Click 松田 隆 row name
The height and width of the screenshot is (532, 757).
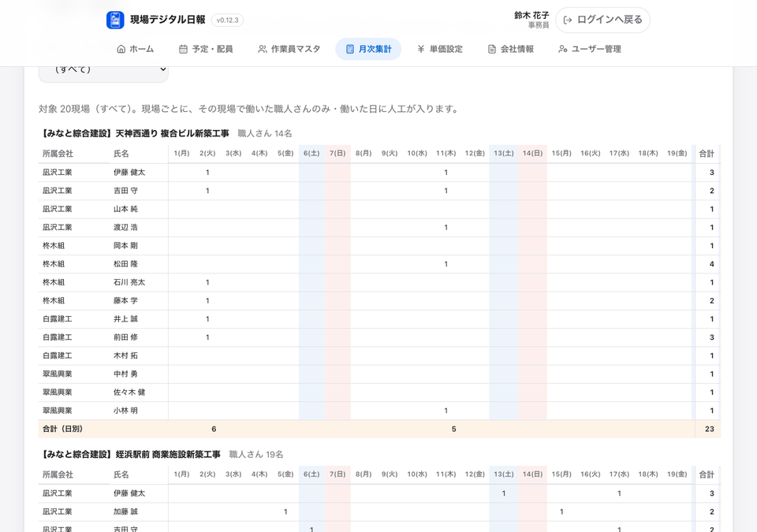point(125,264)
